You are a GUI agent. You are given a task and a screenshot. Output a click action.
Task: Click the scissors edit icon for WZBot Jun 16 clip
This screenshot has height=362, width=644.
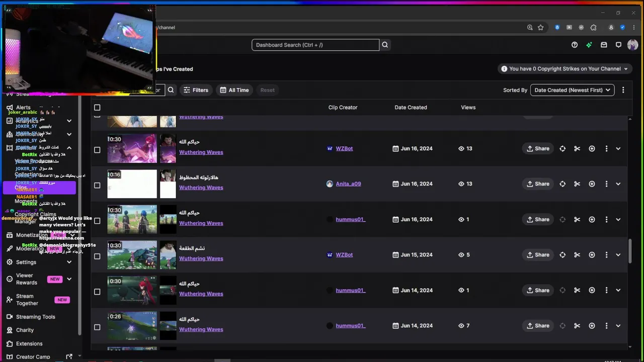(577, 148)
